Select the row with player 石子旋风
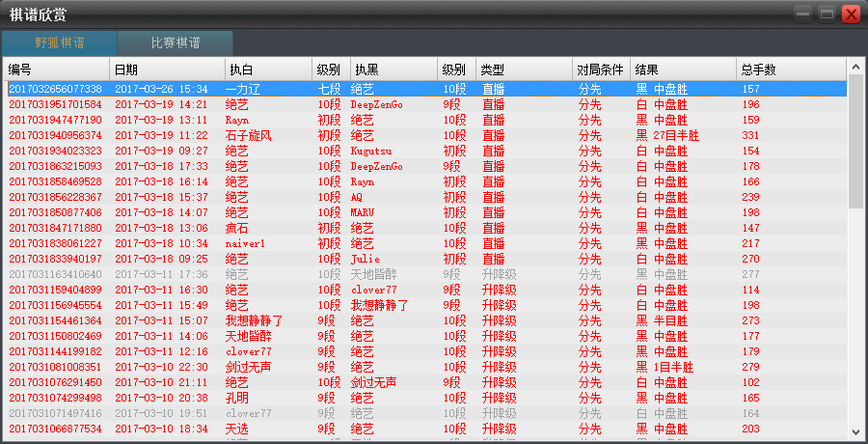Viewport: 868px width, 444px height. [x=427, y=135]
